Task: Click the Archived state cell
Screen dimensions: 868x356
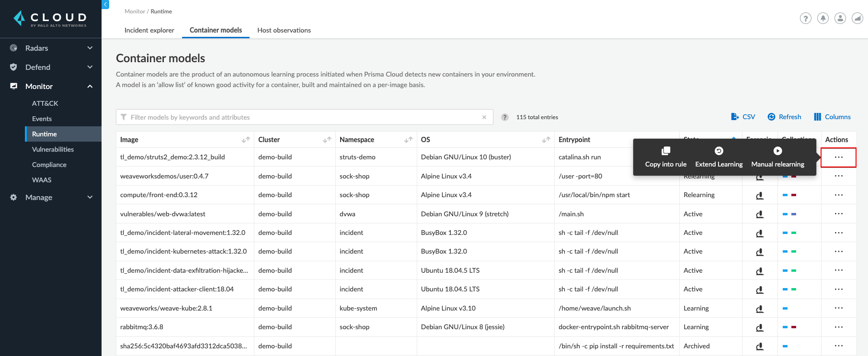Action: pos(711,346)
